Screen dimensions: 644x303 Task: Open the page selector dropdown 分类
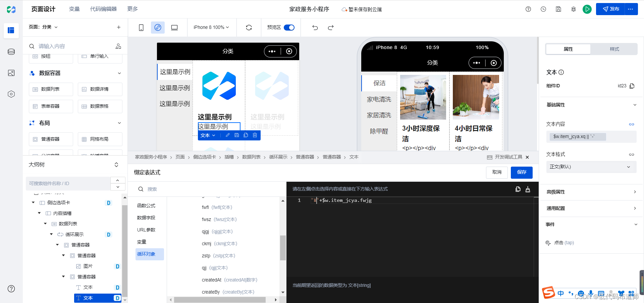(x=43, y=27)
